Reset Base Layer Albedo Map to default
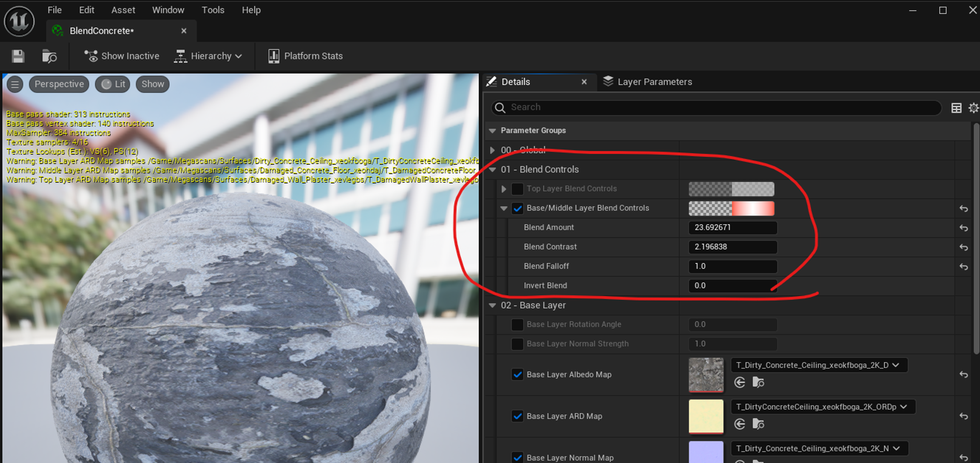Screen dimensions: 980x463 964,375
